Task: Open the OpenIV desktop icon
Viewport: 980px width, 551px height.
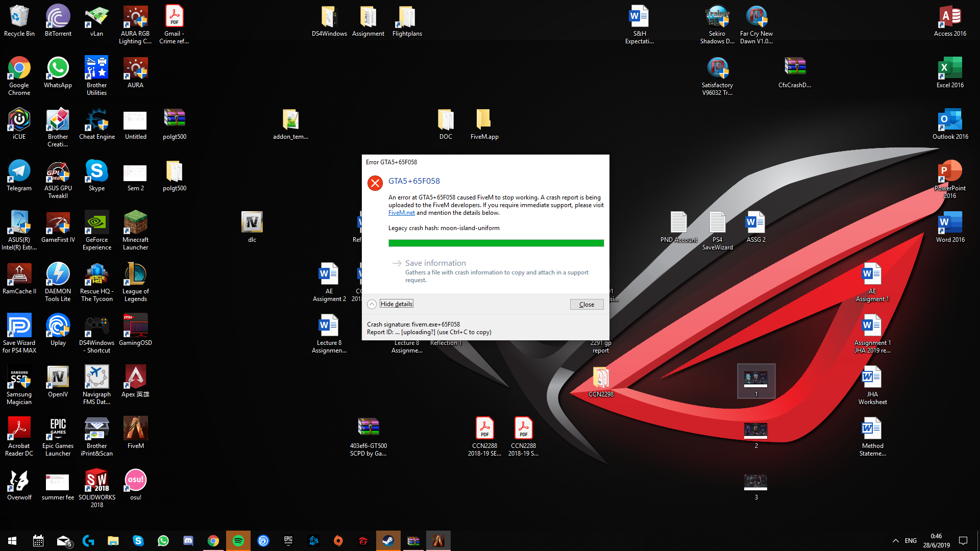Action: click(58, 378)
